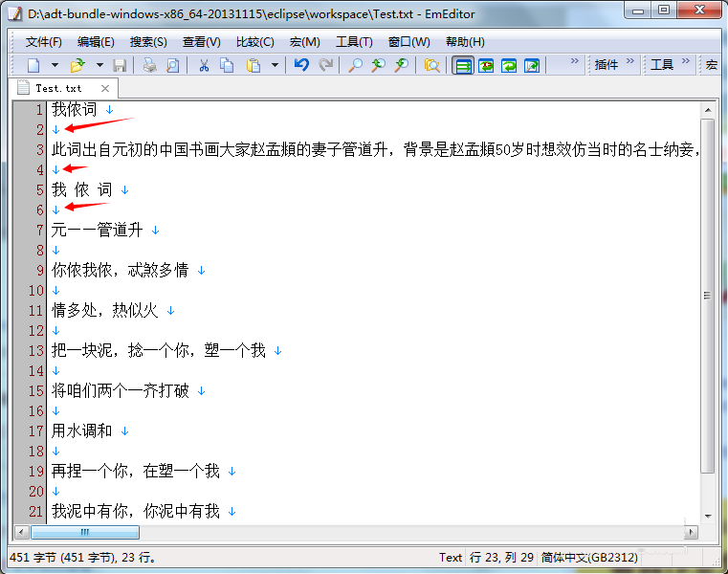
Task: Toggle wrap by characters icon
Action: pos(486,65)
